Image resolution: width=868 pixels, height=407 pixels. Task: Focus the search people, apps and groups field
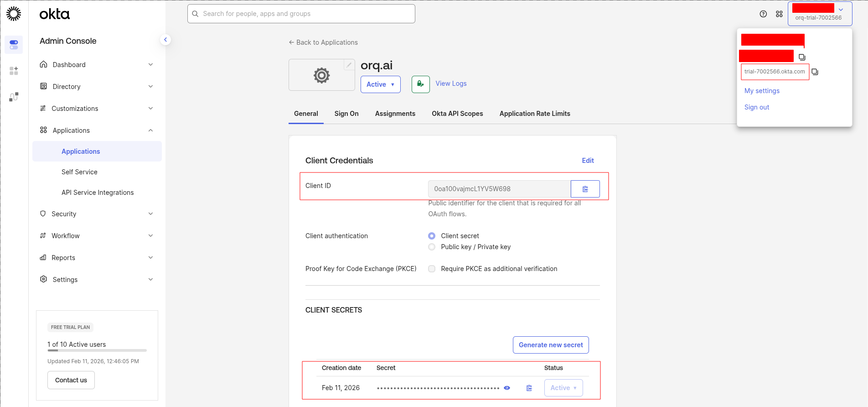point(301,14)
